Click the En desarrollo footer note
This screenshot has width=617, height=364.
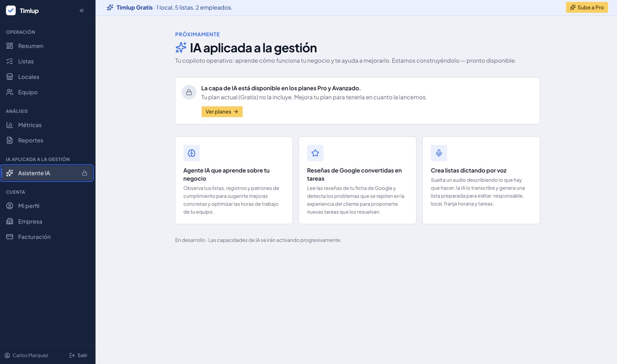(x=258, y=240)
